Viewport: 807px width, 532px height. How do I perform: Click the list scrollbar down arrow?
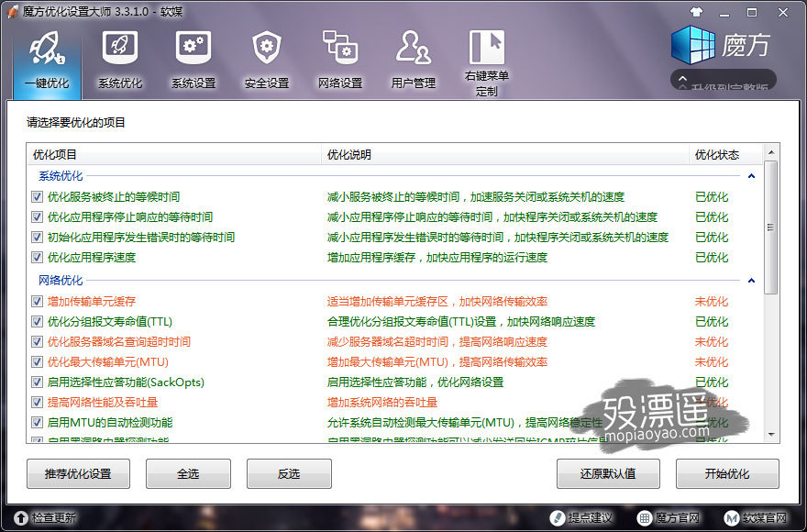(x=771, y=434)
